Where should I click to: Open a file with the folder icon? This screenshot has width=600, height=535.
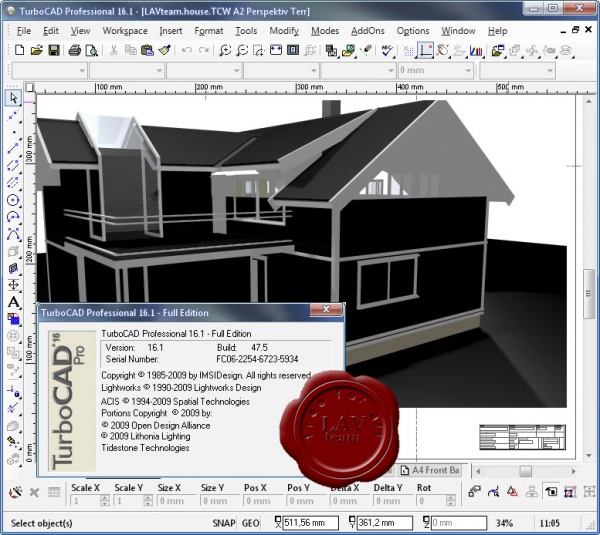pyautogui.click(x=36, y=50)
